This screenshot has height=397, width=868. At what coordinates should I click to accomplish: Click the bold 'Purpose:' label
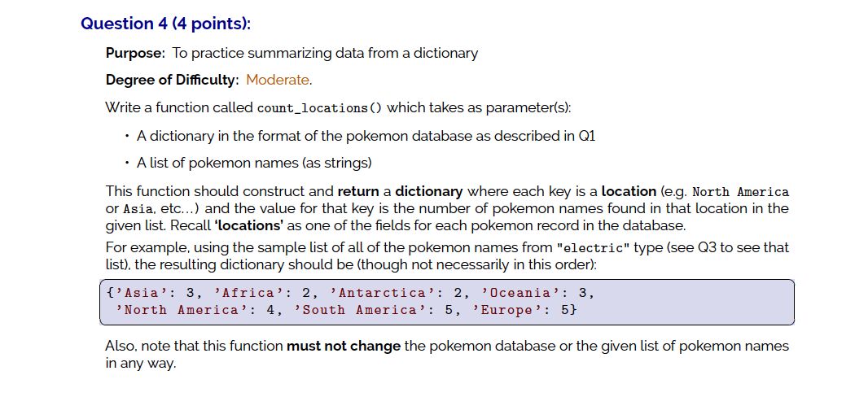click(x=136, y=53)
